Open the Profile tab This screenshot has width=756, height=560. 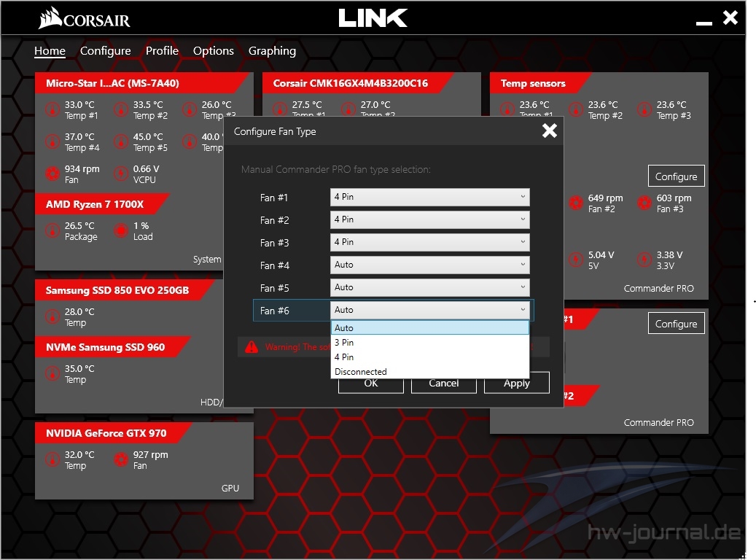click(162, 50)
